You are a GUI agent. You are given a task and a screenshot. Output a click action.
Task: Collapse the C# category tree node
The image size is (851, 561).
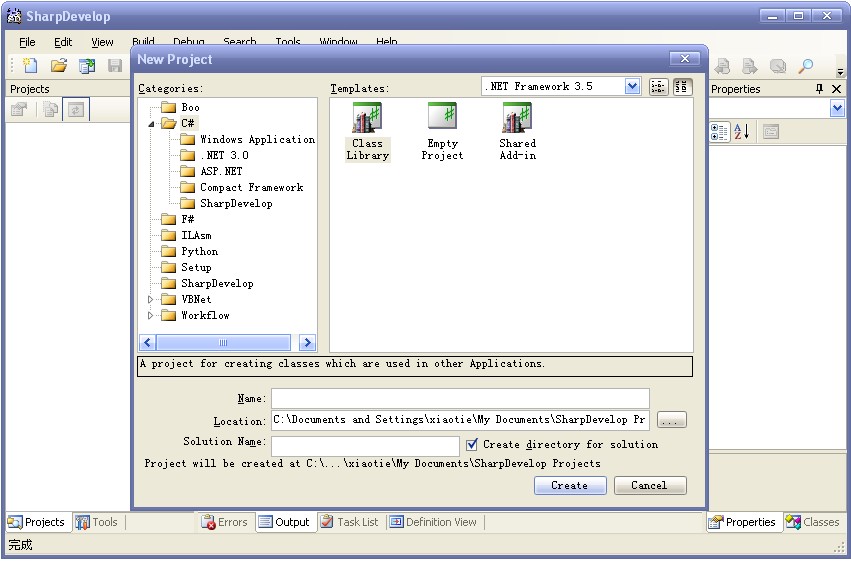(x=152, y=124)
